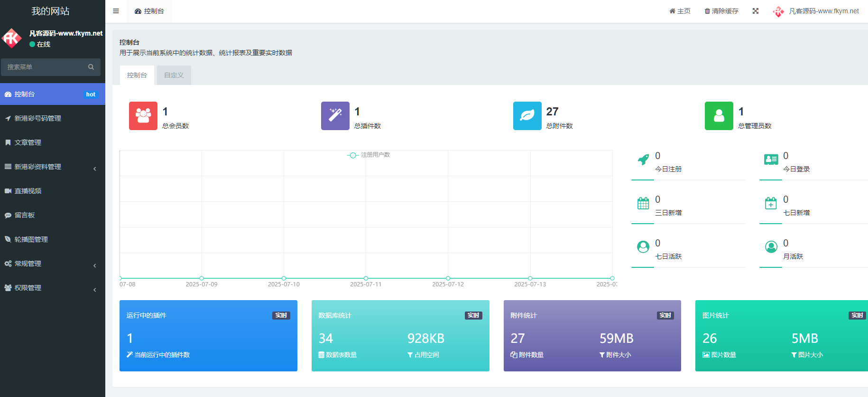Click the rocket icon for today's registrations
The image size is (868, 397).
[x=643, y=160]
